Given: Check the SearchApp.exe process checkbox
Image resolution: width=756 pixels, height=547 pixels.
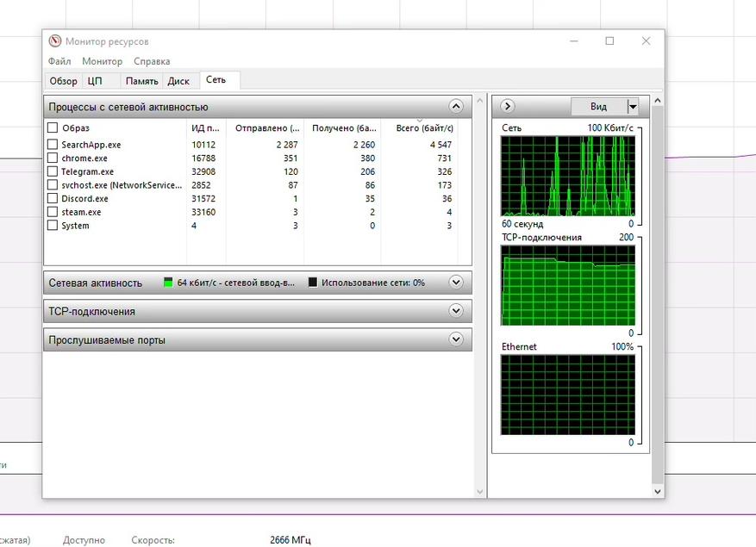Looking at the screenshot, I should pyautogui.click(x=53, y=144).
